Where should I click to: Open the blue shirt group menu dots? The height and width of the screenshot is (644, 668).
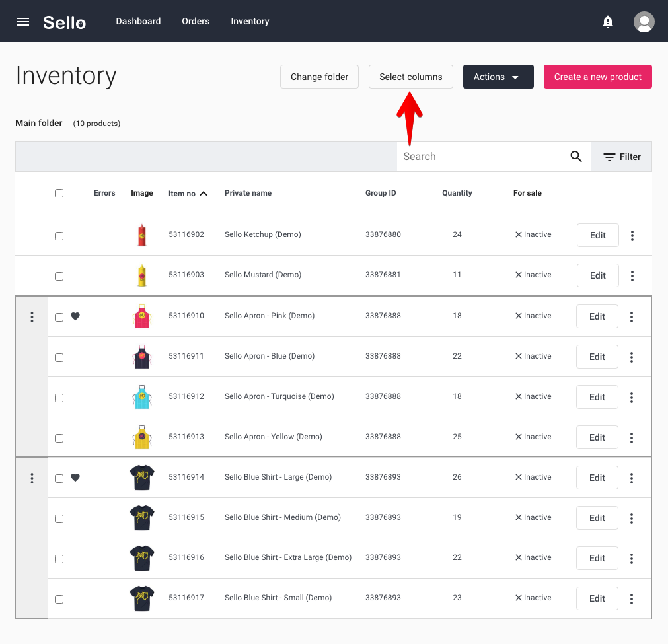coord(32,478)
